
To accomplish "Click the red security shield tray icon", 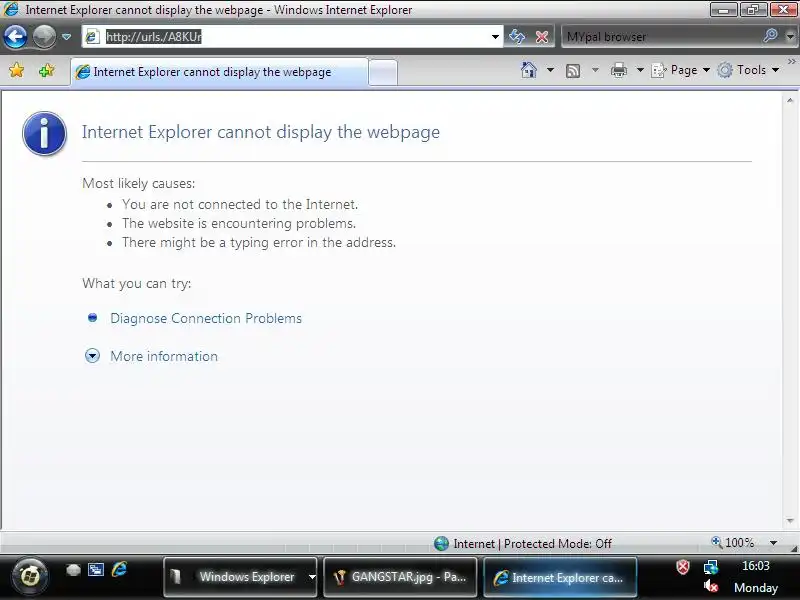I will 683,567.
